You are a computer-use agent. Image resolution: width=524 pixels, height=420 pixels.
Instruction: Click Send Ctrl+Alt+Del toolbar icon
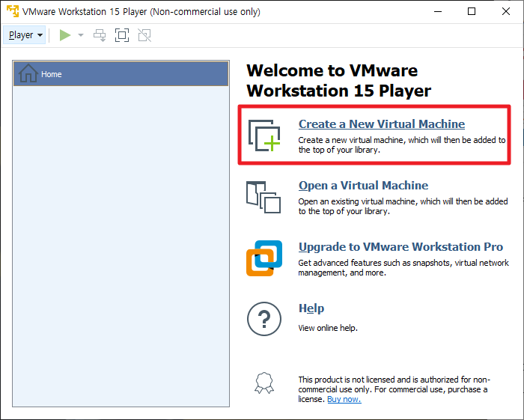(100, 35)
